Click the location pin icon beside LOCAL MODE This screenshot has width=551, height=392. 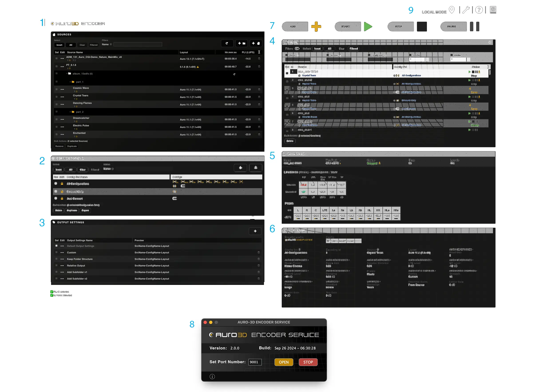coord(452,10)
